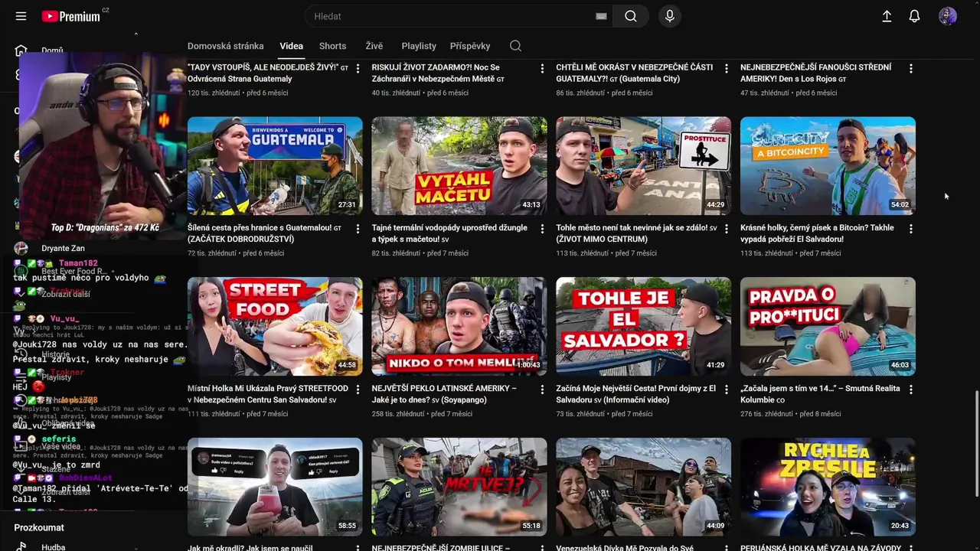Click title 'CHTĚLI MĚ OKRÁST V NEBEZPEČNÉ ČÁSTI'
This screenshot has height=551, width=980.
[x=634, y=73]
